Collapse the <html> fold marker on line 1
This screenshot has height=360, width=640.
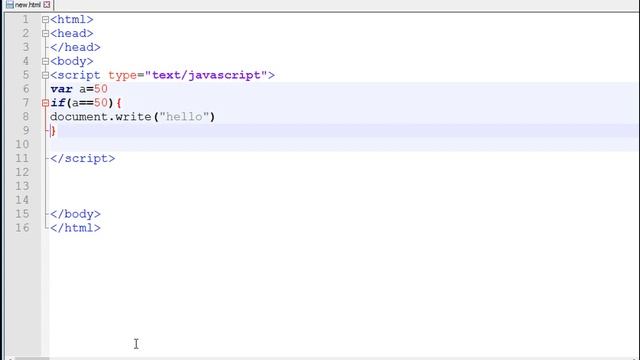(45, 20)
